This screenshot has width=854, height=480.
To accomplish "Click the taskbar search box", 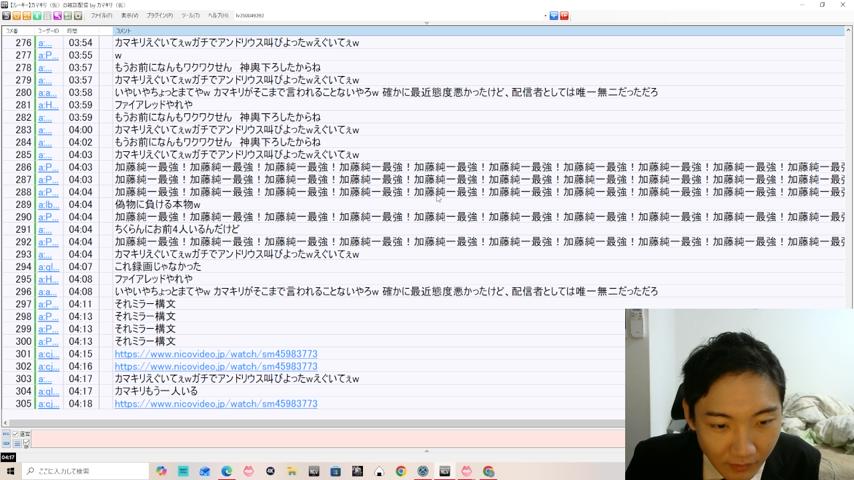I will pyautogui.click(x=86, y=471).
